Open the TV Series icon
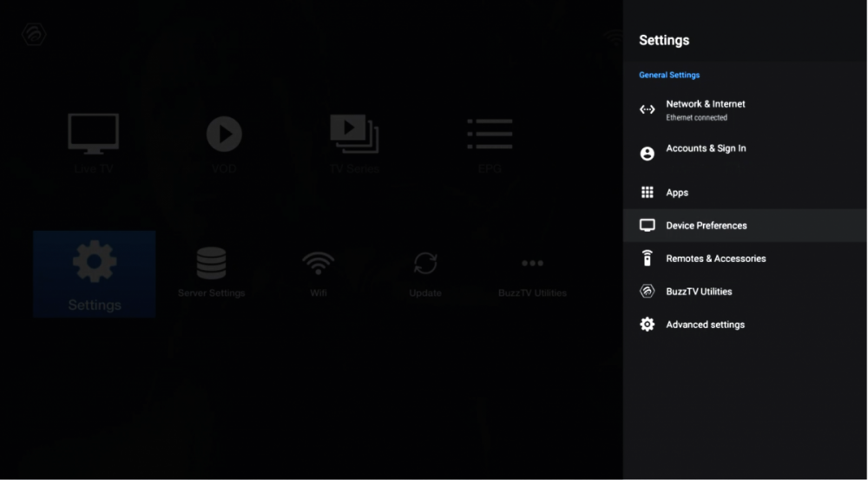The image size is (868, 480). point(353,135)
